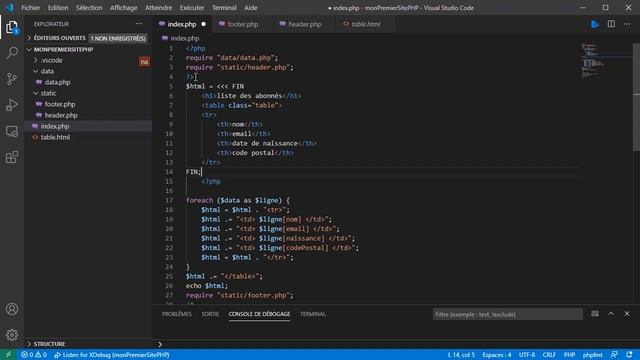Open editor more actions ellipsis
This screenshot has height=360, width=640.
(x=627, y=24)
